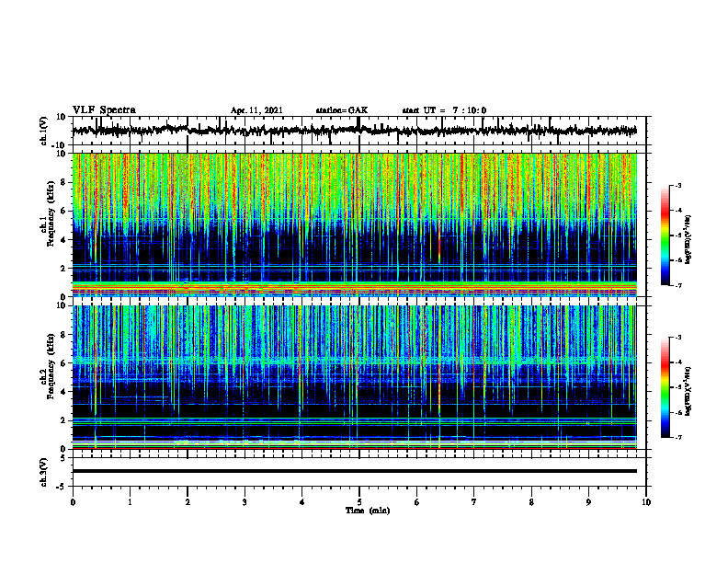728x563 pixels.
Task: Click the ch.1 voltage waveform trace panel
Action: 358,131
